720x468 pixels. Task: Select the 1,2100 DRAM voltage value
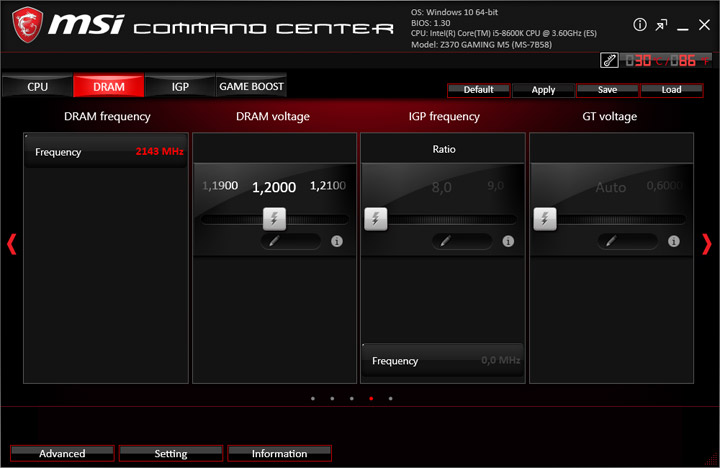[x=328, y=186]
